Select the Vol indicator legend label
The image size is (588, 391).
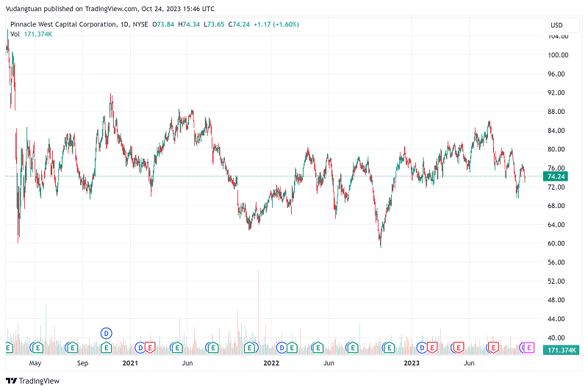(x=15, y=35)
